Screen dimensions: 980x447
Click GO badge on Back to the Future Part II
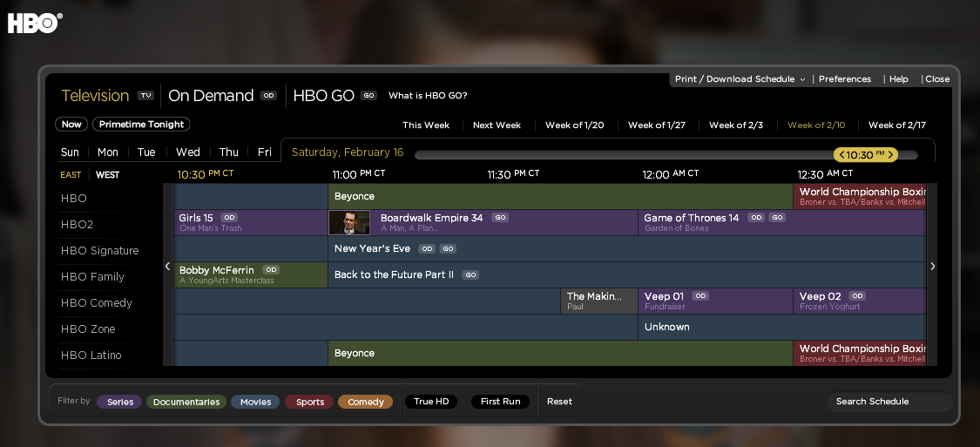[470, 275]
